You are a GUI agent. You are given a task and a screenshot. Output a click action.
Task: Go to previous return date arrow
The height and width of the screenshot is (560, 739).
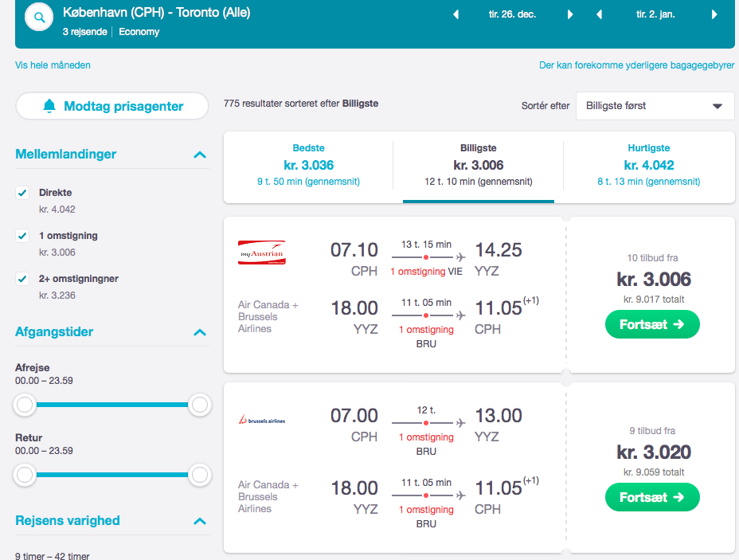coord(599,14)
